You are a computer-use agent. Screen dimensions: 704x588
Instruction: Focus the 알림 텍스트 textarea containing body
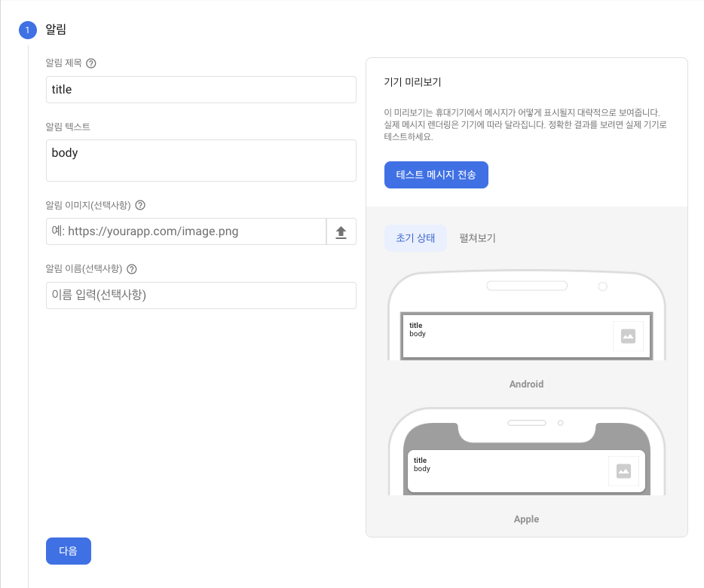click(201, 161)
